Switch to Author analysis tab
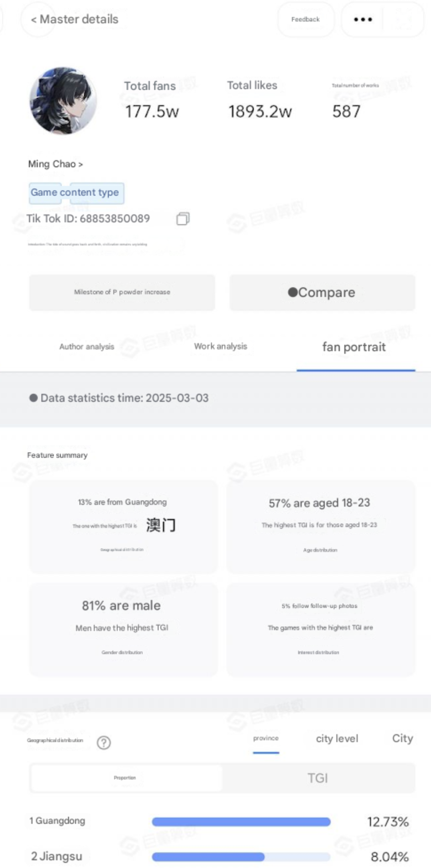 [x=87, y=346]
